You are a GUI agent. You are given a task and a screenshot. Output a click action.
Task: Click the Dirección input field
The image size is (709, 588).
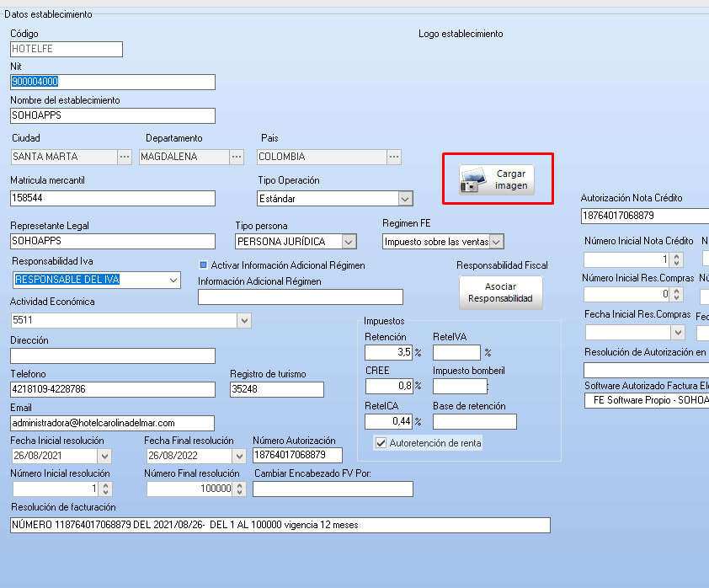112,356
